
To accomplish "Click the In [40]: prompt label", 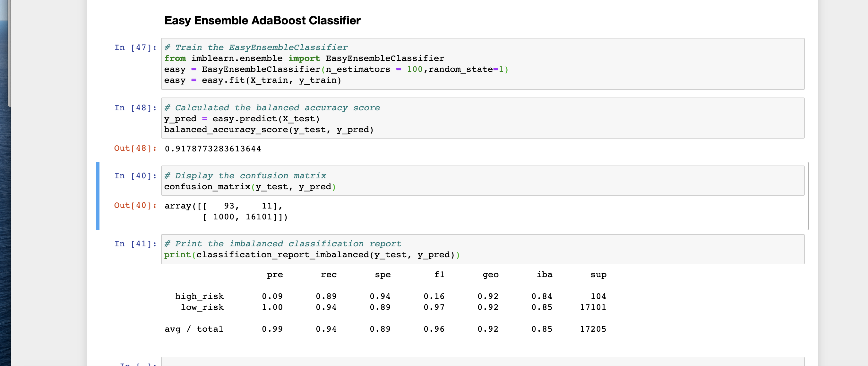I will (x=135, y=176).
